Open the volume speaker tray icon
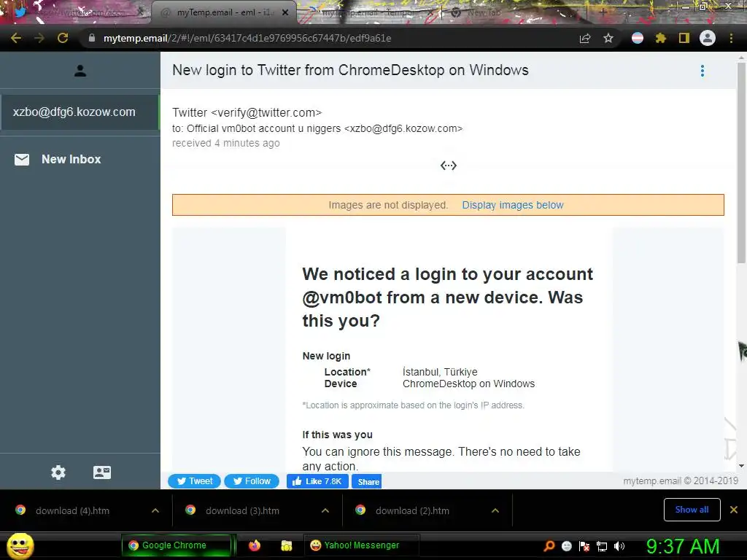Screen dimensions: 747x560 tap(619, 546)
